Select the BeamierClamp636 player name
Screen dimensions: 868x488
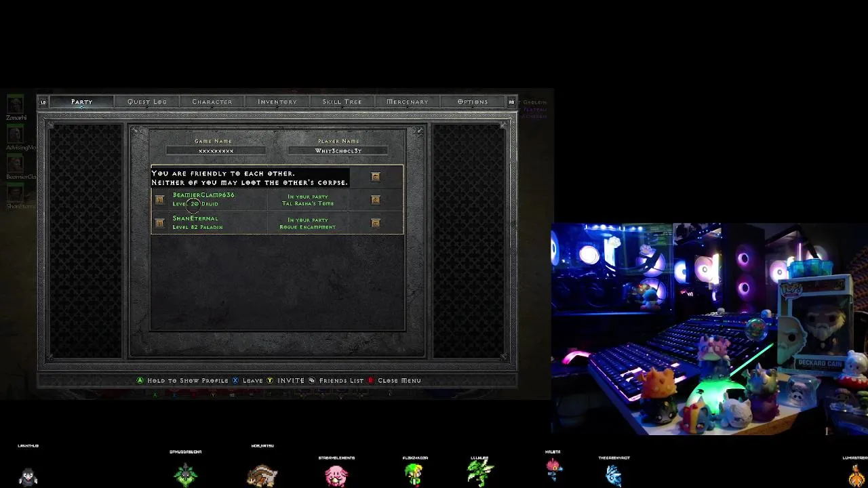[x=203, y=195]
